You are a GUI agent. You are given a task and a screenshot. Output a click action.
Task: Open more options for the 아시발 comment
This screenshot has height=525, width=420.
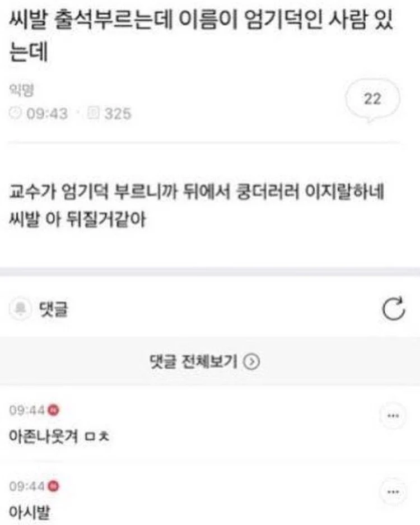(393, 491)
